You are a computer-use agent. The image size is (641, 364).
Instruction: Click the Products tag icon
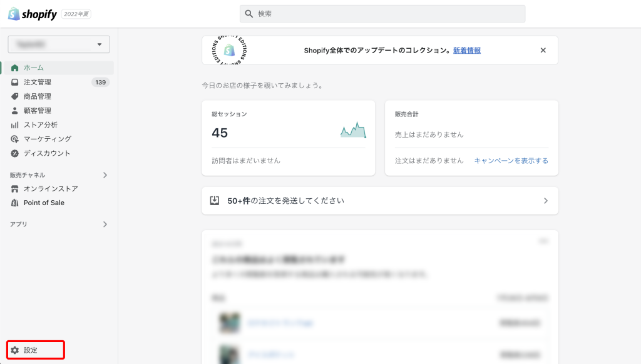coord(15,96)
